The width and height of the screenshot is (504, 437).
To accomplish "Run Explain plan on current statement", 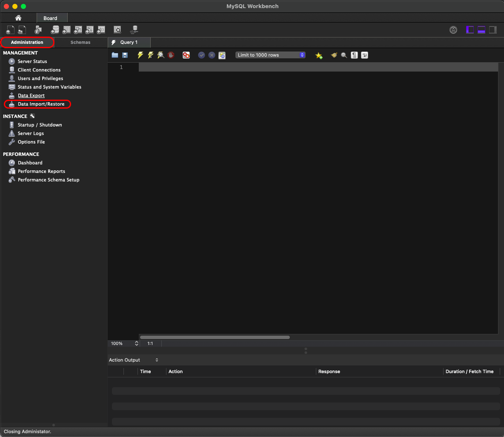I will (x=161, y=55).
